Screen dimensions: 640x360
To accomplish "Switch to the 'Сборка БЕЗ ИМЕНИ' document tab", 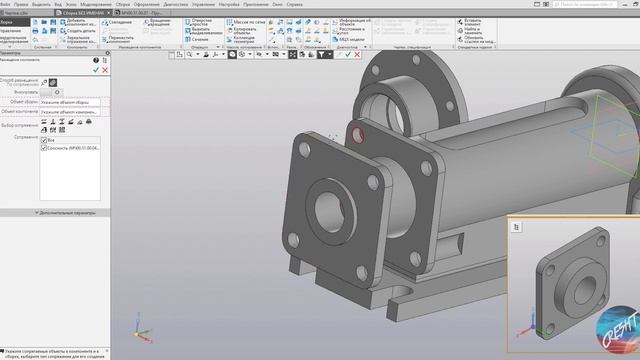I will point(83,13).
